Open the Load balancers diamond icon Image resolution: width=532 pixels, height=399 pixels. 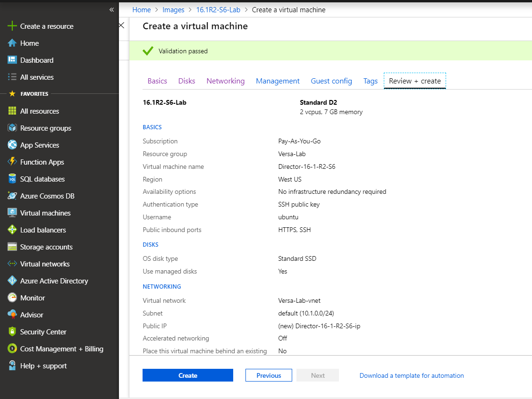[12, 230]
